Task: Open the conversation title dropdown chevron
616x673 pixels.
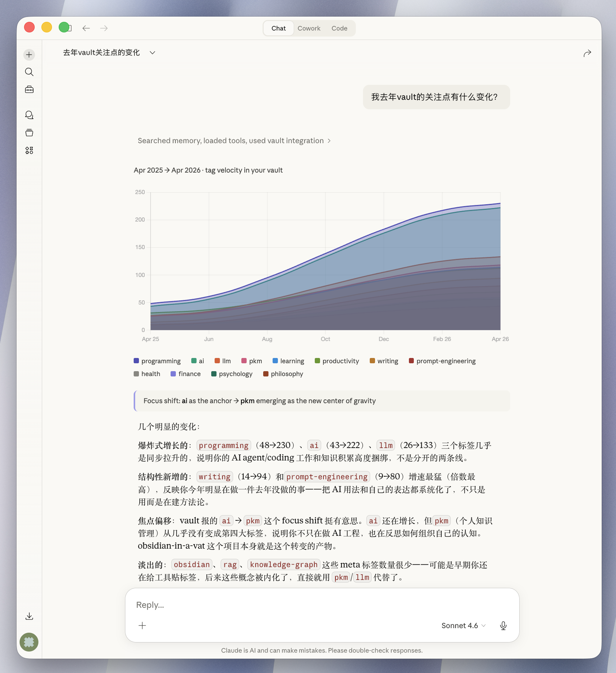Action: [x=152, y=53]
